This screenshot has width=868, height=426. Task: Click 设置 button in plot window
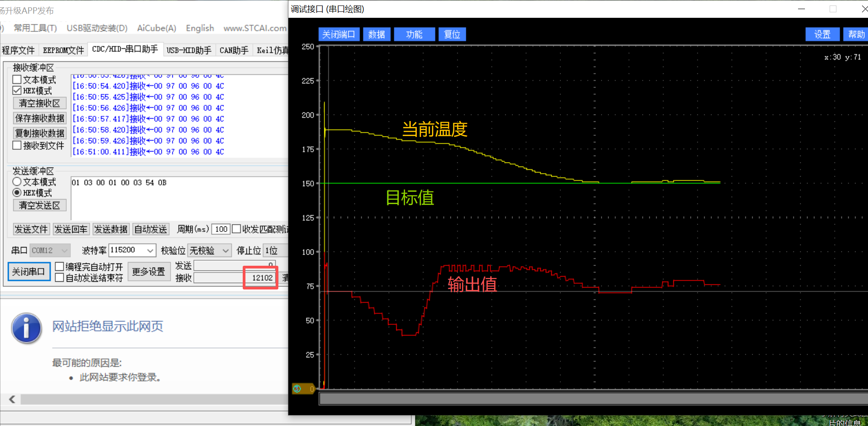pyautogui.click(x=823, y=34)
